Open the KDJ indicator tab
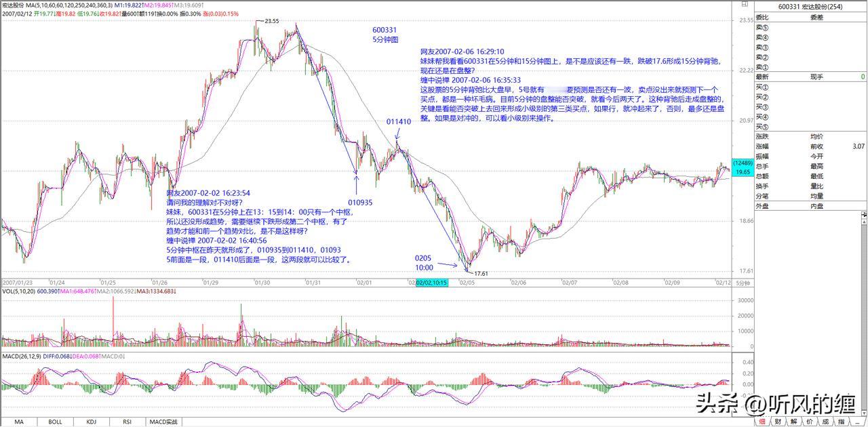The width and height of the screenshot is (868, 427). click(x=91, y=422)
